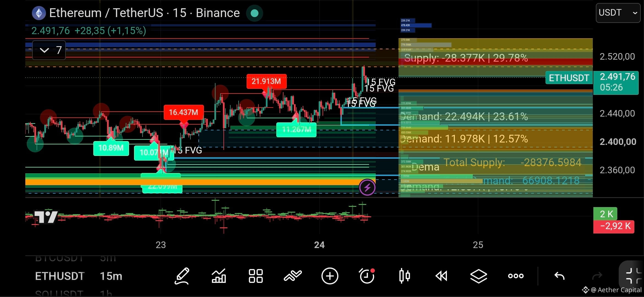The image size is (644, 297).
Task: Tap the Total Supply: -28376.5984 label
Action: [512, 163]
